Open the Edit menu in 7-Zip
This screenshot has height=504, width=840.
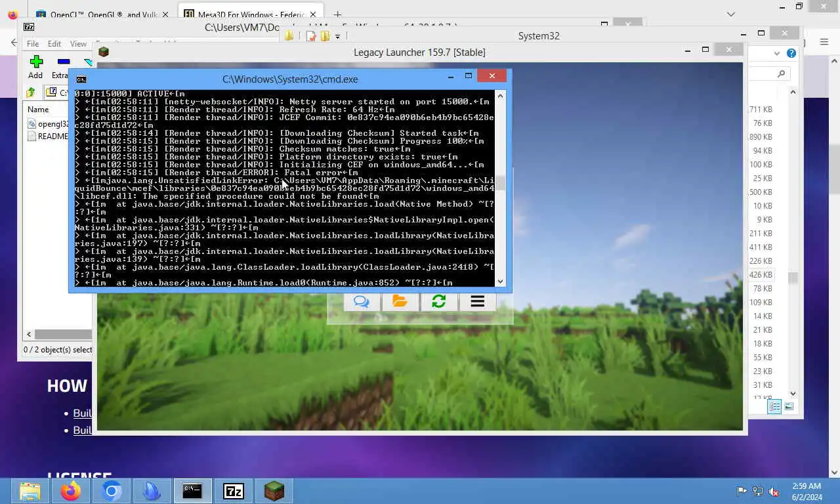coord(54,44)
